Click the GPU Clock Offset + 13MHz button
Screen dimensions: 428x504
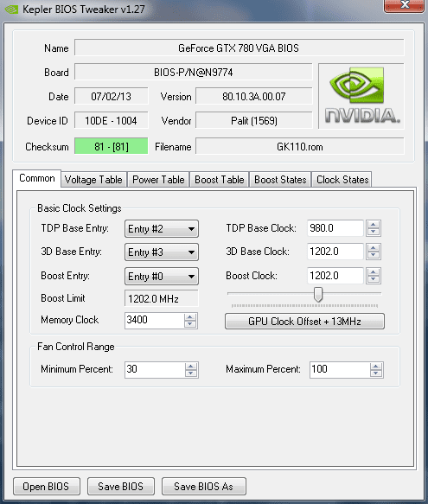pyautogui.click(x=304, y=322)
